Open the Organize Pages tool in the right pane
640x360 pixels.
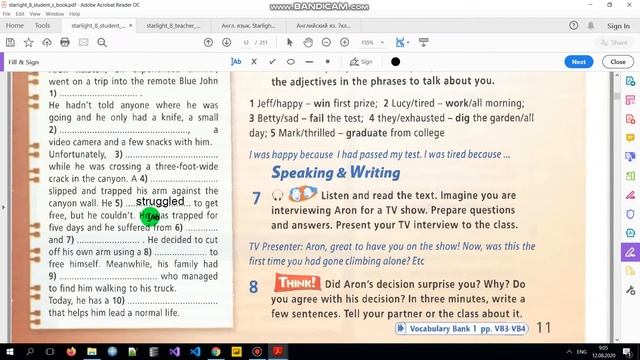[x=630, y=100]
